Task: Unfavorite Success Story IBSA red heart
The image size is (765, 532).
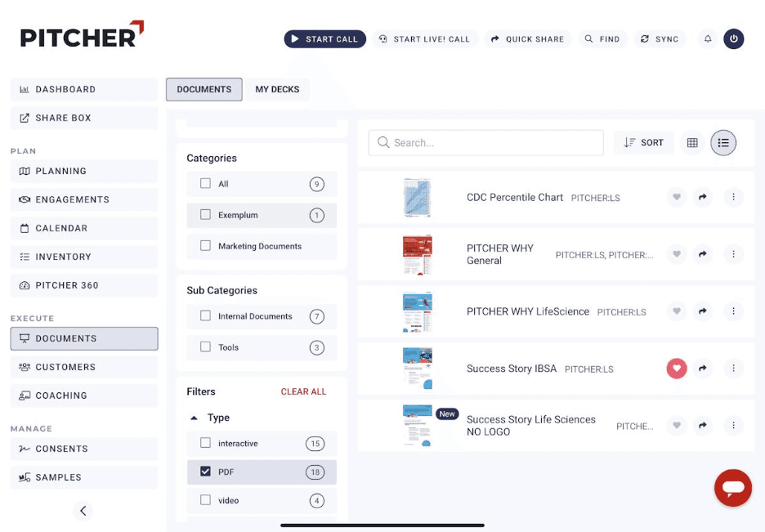Action: [676, 369]
